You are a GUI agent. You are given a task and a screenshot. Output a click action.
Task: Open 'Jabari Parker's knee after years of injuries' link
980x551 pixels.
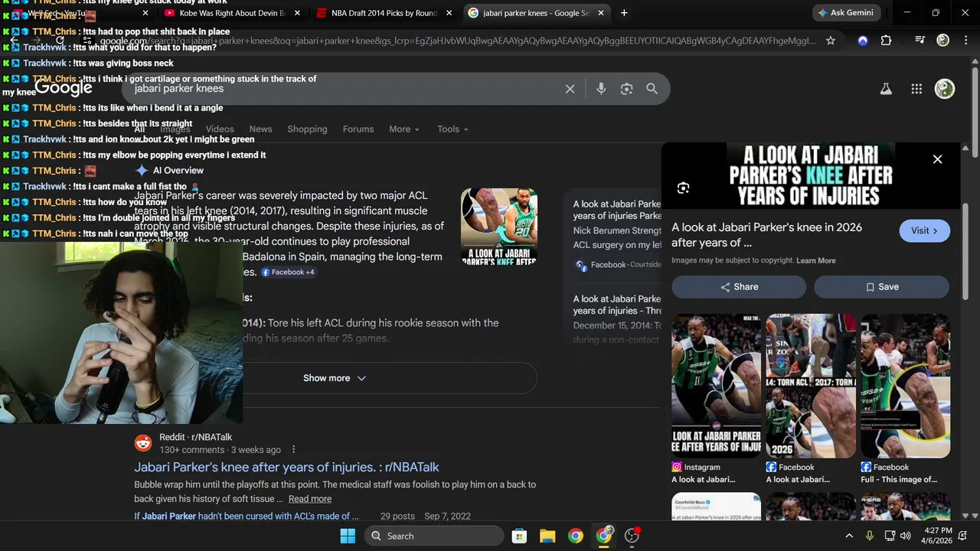286,467
